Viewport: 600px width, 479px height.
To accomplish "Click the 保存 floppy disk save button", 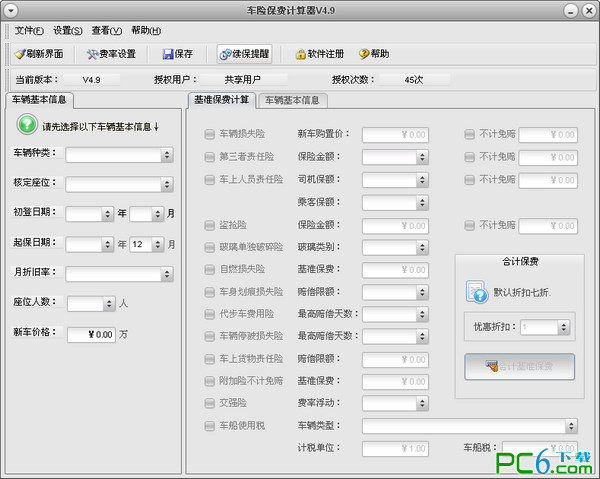I will click(178, 54).
